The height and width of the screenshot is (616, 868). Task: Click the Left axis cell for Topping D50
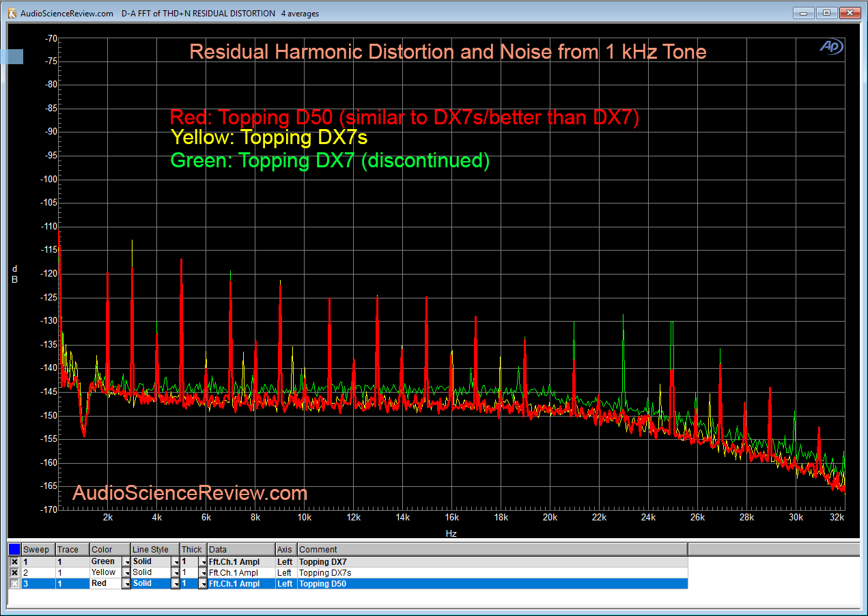tap(286, 583)
